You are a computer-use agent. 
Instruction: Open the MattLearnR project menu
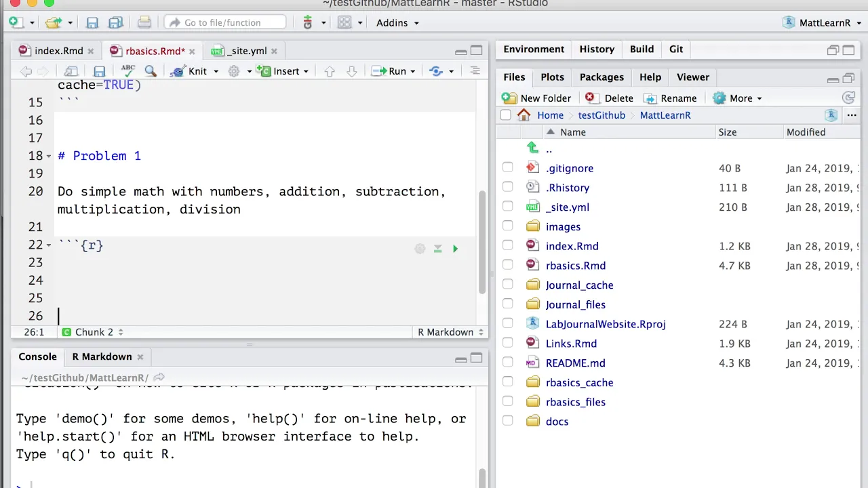coord(823,22)
